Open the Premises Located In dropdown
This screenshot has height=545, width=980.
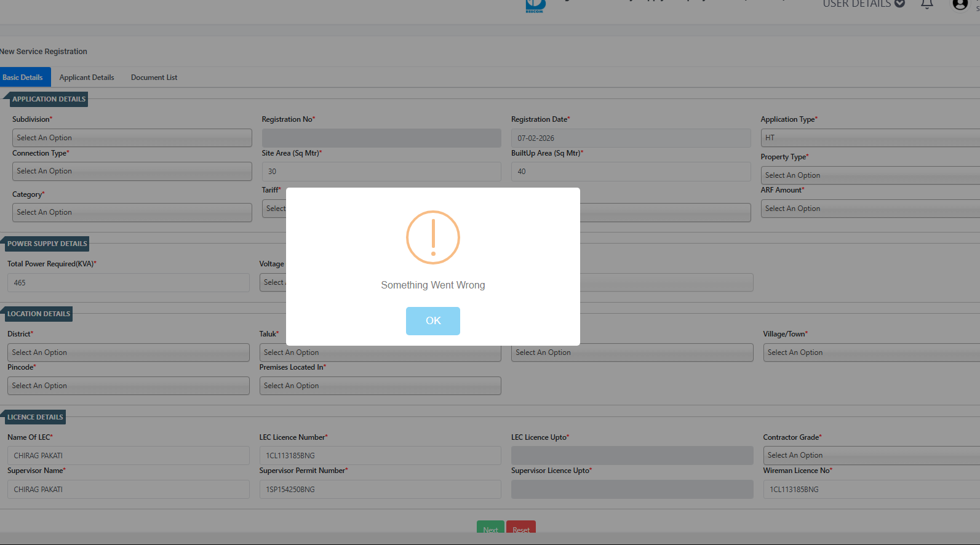[x=380, y=386]
